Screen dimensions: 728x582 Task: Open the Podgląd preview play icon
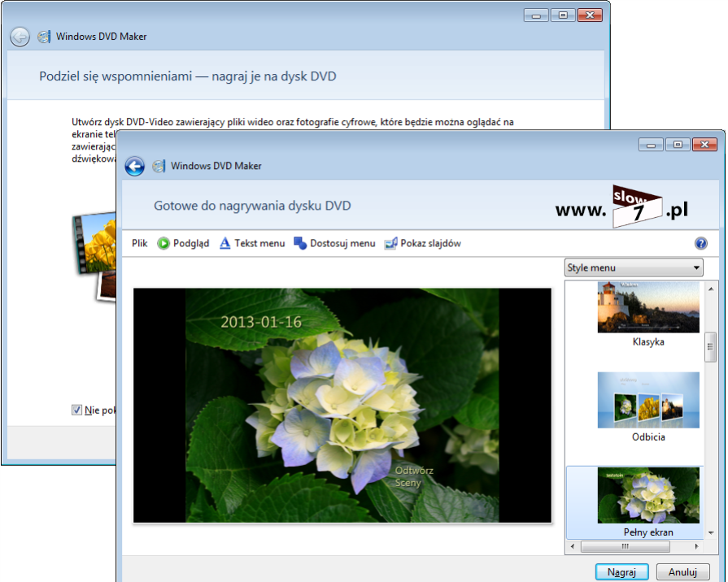click(x=163, y=243)
